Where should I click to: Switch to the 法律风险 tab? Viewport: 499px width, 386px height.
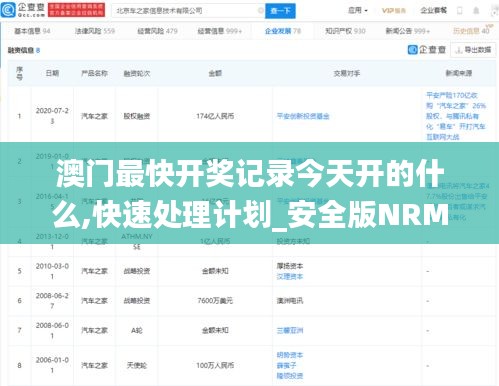coord(95,31)
